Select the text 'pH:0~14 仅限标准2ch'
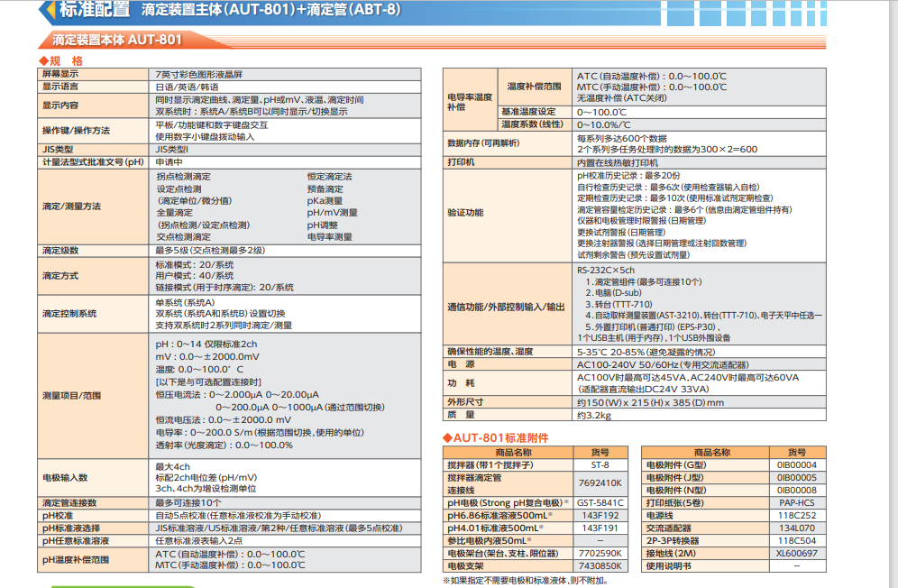The width and height of the screenshot is (898, 588). (206, 345)
